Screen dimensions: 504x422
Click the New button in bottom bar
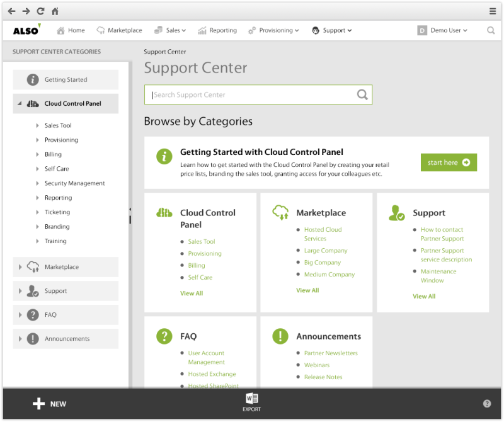pos(50,404)
